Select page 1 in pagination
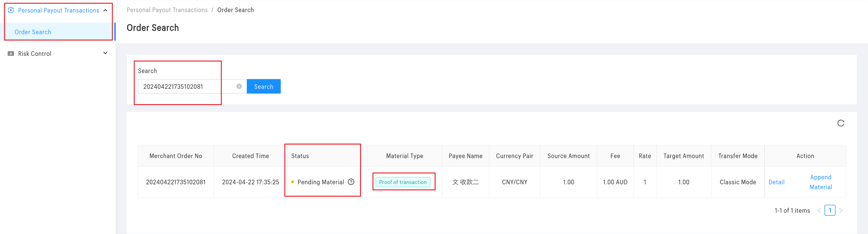The width and height of the screenshot is (868, 234). (x=830, y=210)
